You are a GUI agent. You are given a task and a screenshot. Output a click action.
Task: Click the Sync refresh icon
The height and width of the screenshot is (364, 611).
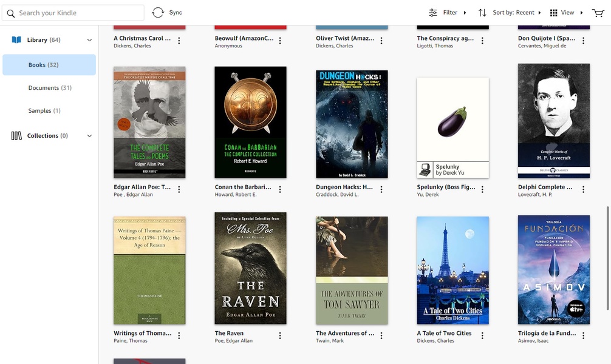tap(158, 13)
